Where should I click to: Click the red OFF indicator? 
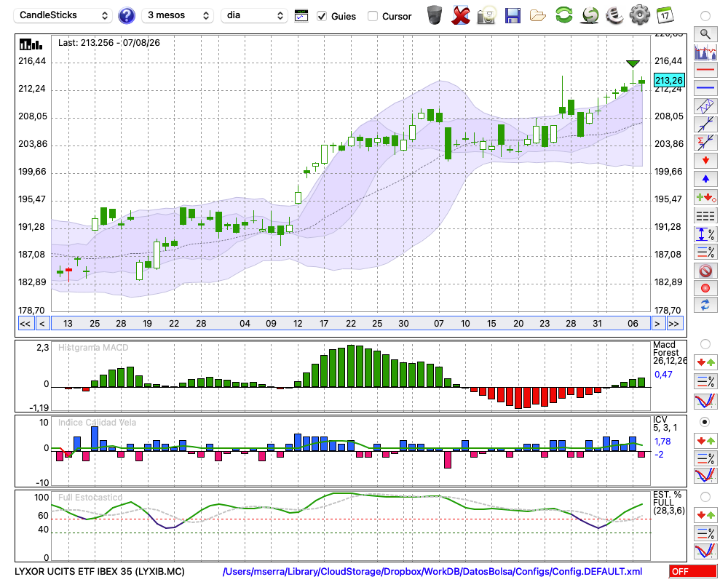[693, 571]
